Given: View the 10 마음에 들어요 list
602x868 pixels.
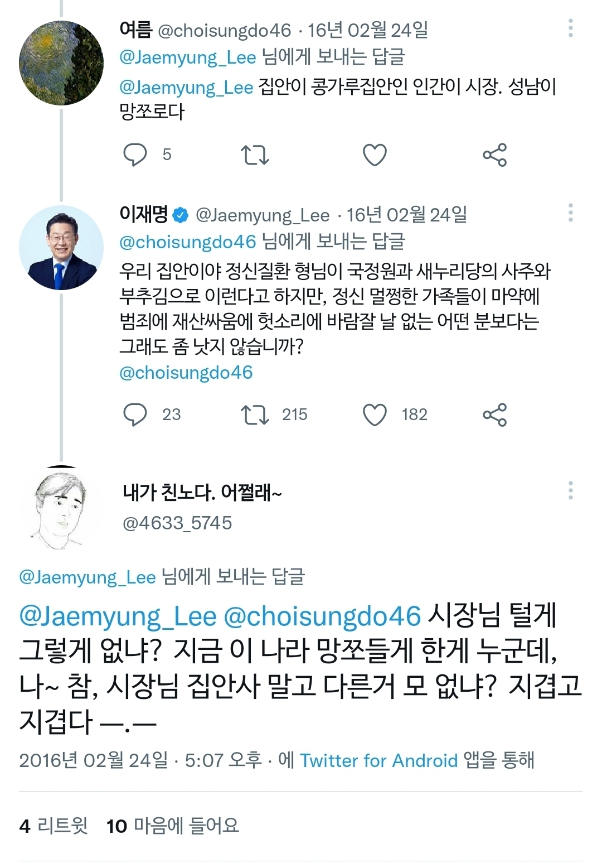Looking at the screenshot, I should (173, 826).
